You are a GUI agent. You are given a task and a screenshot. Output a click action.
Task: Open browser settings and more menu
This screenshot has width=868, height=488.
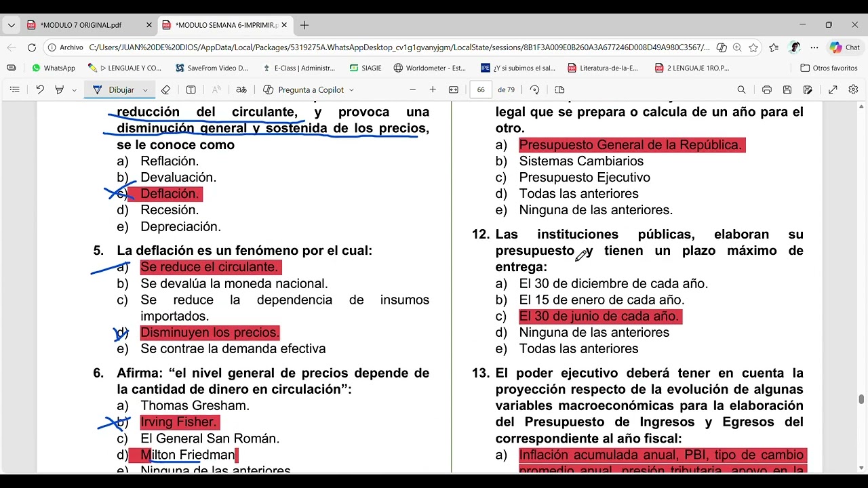pyautogui.click(x=814, y=47)
